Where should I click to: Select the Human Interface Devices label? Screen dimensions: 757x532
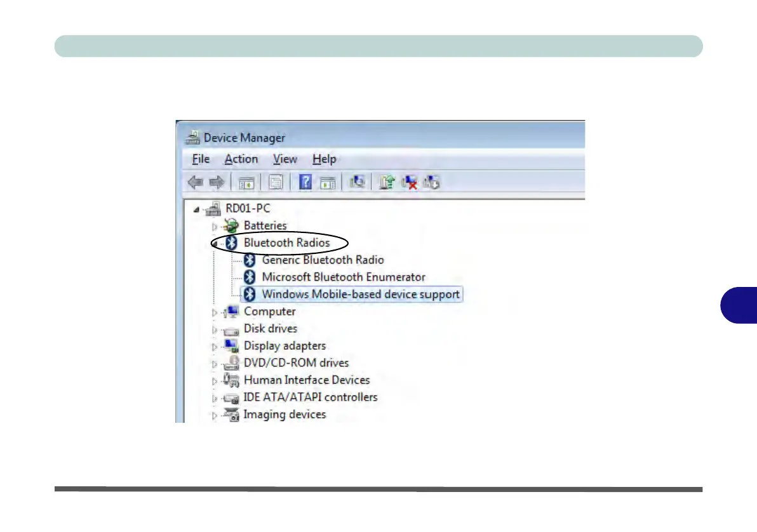pos(307,380)
